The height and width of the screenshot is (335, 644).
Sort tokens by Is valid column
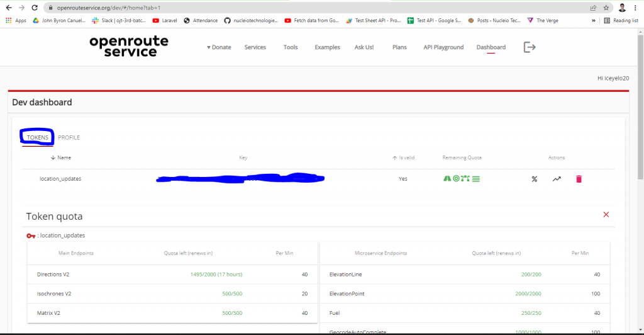coord(403,157)
